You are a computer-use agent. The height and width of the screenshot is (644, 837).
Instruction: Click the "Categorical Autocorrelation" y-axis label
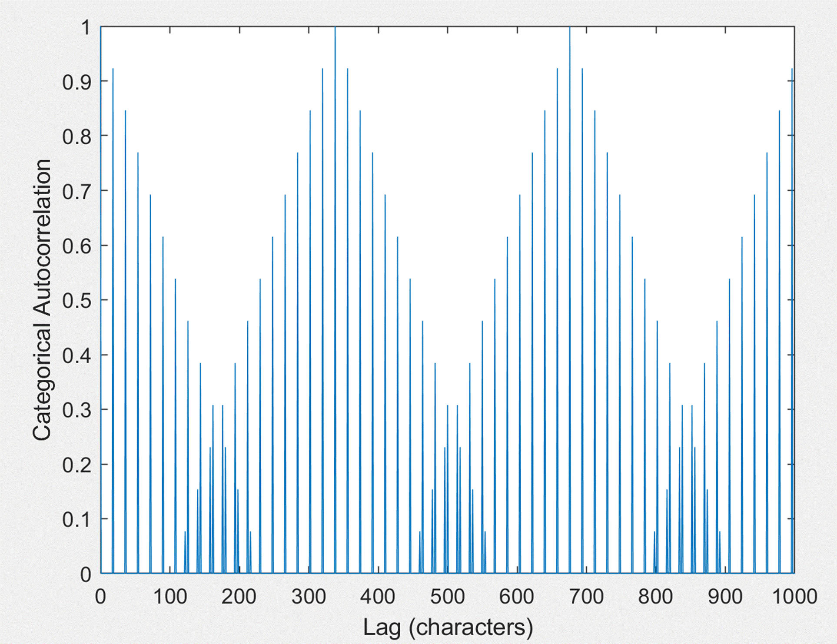pyautogui.click(x=42, y=300)
